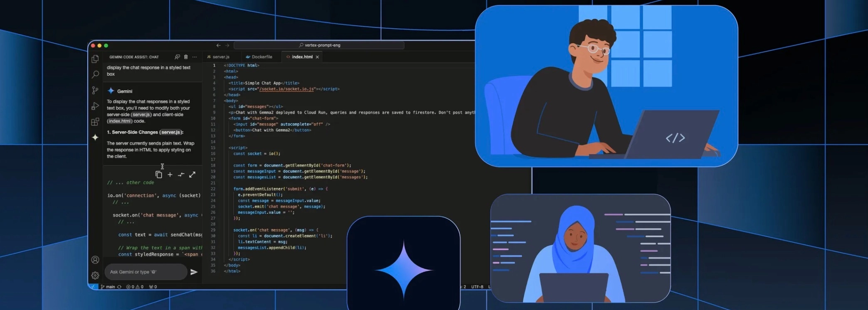This screenshot has height=310, width=868.
Task: Click 'const socket = io();' code line
Action: [x=257, y=154]
